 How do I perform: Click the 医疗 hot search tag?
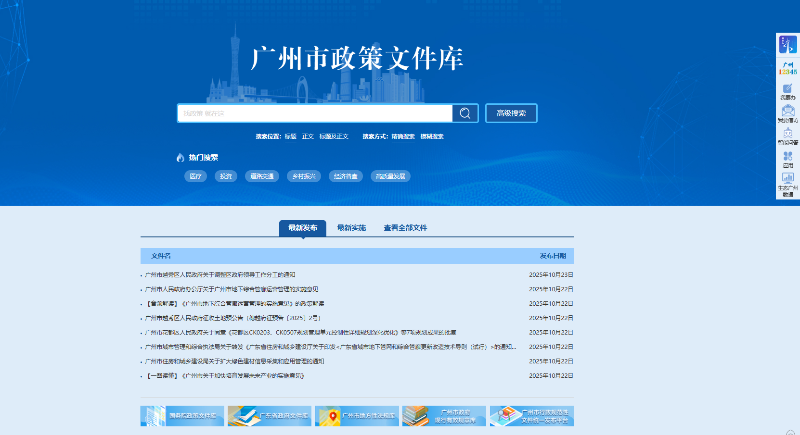click(x=194, y=176)
